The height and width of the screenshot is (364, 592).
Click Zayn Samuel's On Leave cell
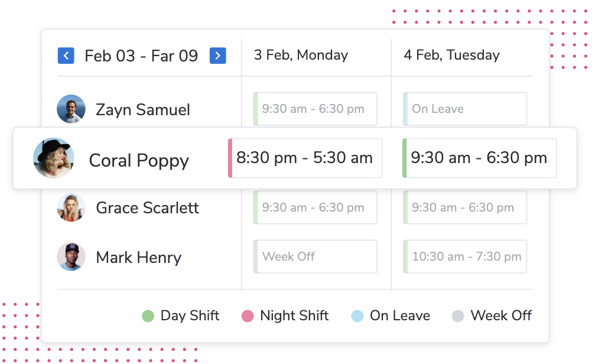(465, 109)
